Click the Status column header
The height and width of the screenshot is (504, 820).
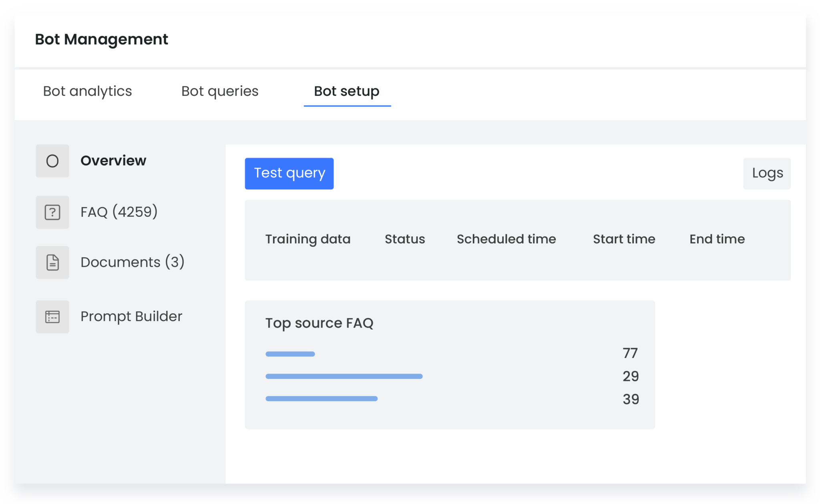click(x=405, y=239)
